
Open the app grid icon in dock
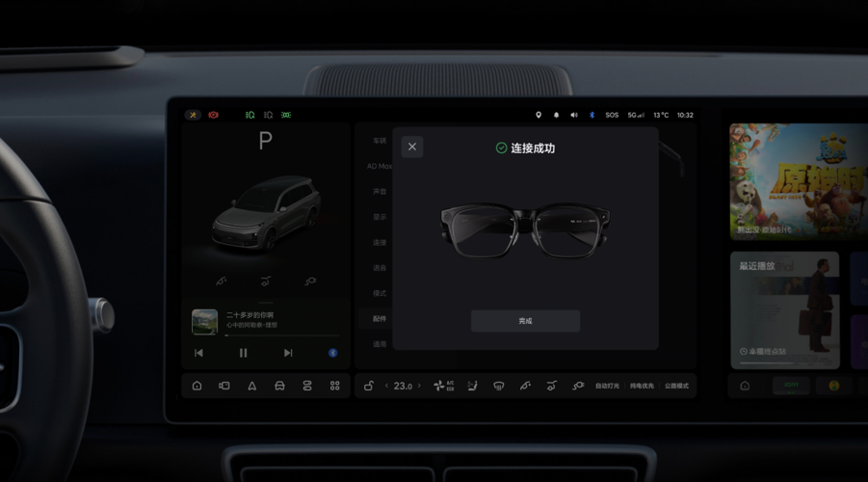334,386
